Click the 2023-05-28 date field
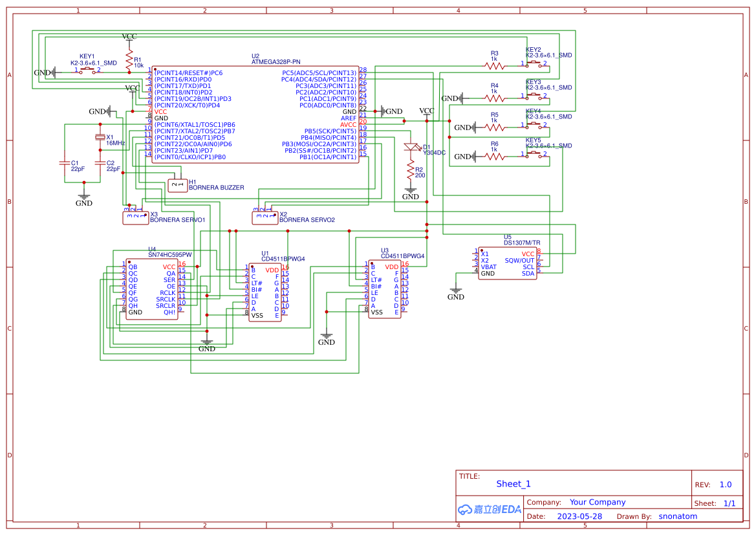The width and height of the screenshot is (756, 535). click(x=579, y=516)
